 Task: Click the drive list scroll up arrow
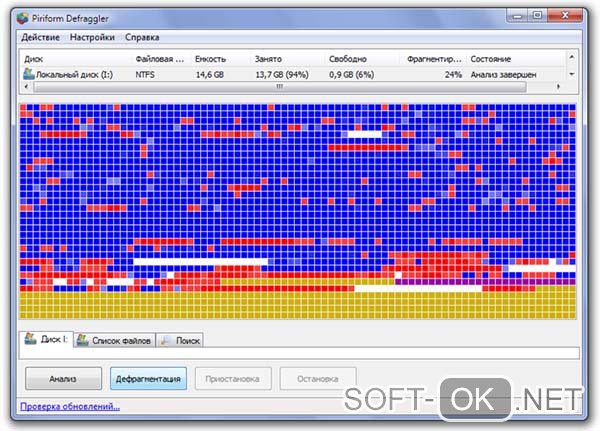(572, 57)
